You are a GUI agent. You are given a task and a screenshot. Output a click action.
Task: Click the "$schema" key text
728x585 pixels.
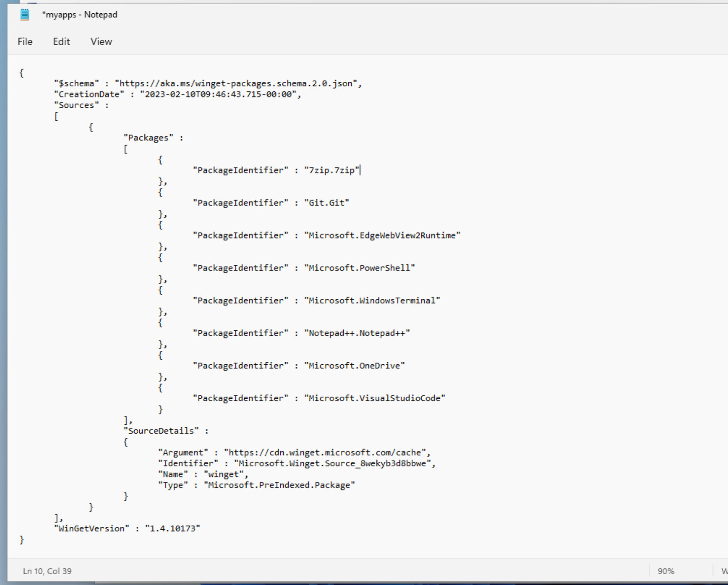76,83
